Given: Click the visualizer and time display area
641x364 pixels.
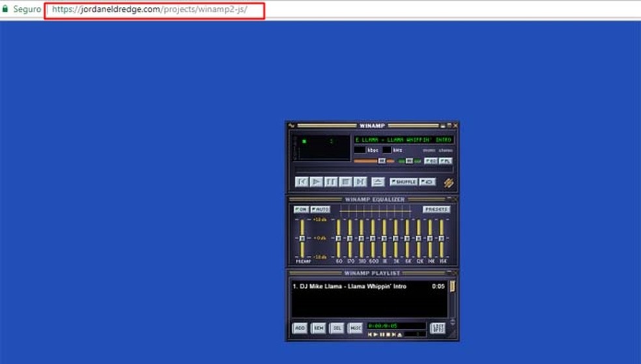Looking at the screenshot, I should [321, 148].
